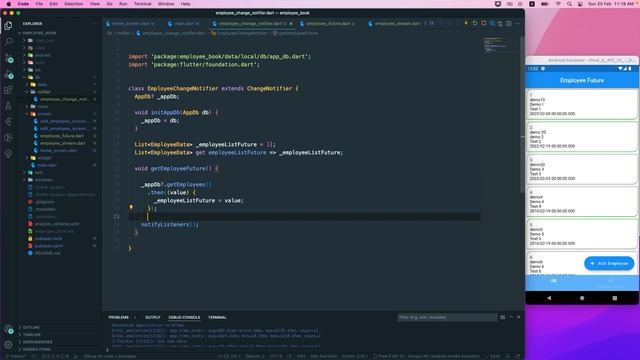
Task: Expand the data folder
Action: (x=42, y=84)
